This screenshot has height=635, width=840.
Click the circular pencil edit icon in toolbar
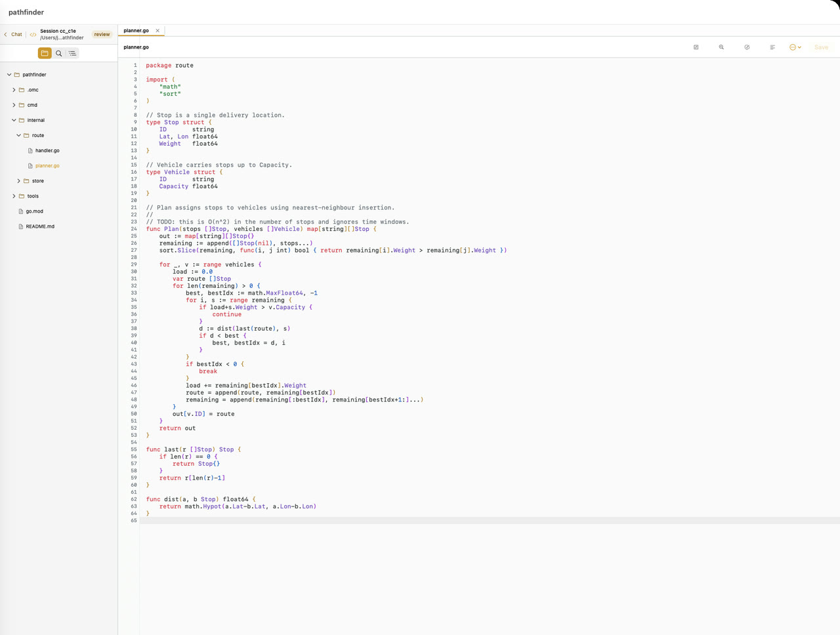(x=747, y=47)
